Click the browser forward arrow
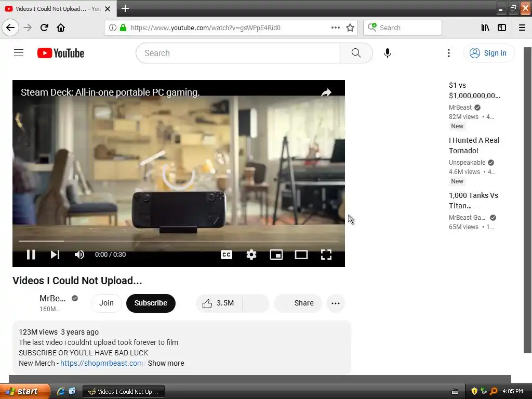532x399 pixels. 28,28
